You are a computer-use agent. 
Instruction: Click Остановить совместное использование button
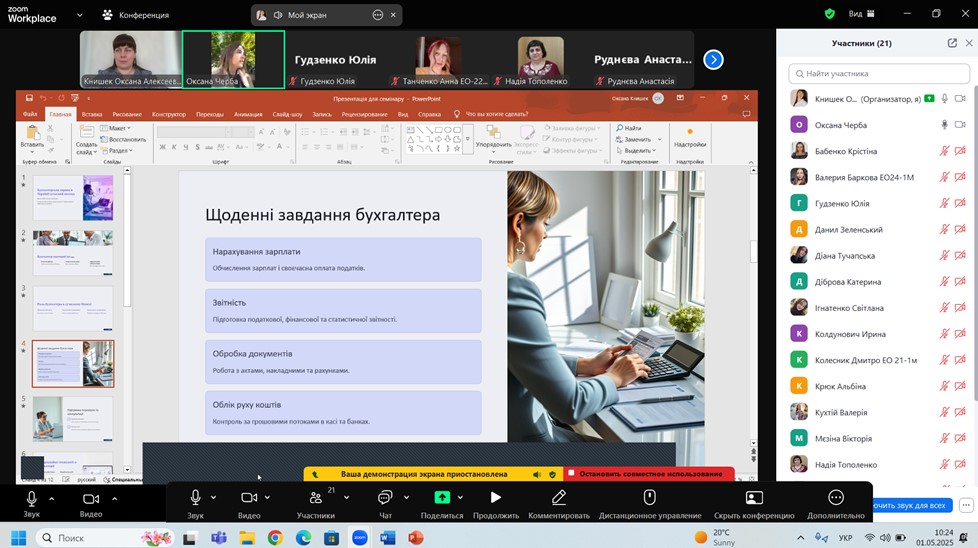tap(649, 474)
